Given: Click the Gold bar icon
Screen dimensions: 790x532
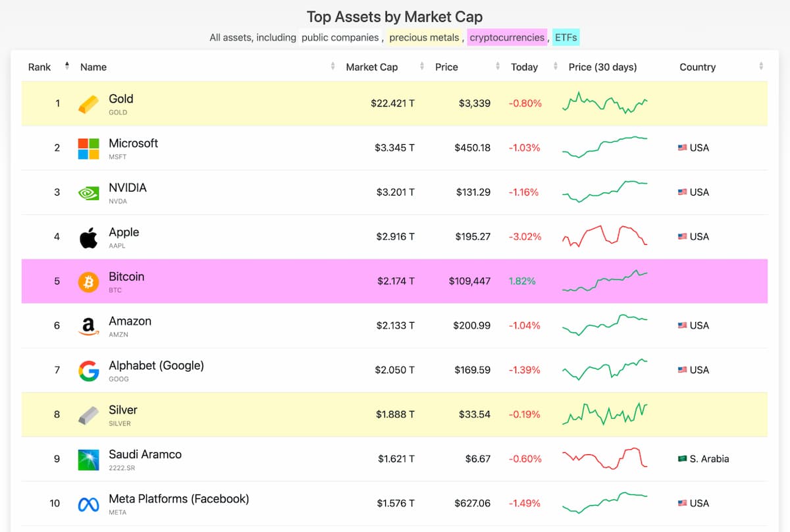Looking at the screenshot, I should pos(88,104).
